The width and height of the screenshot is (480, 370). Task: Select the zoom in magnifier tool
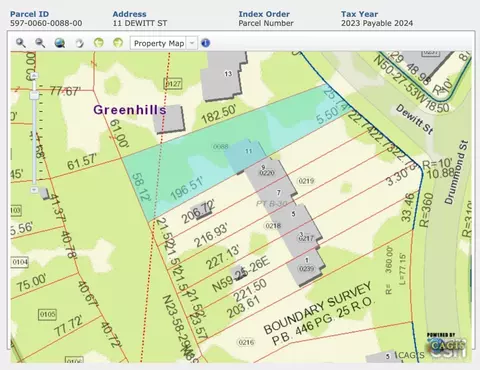[21, 43]
